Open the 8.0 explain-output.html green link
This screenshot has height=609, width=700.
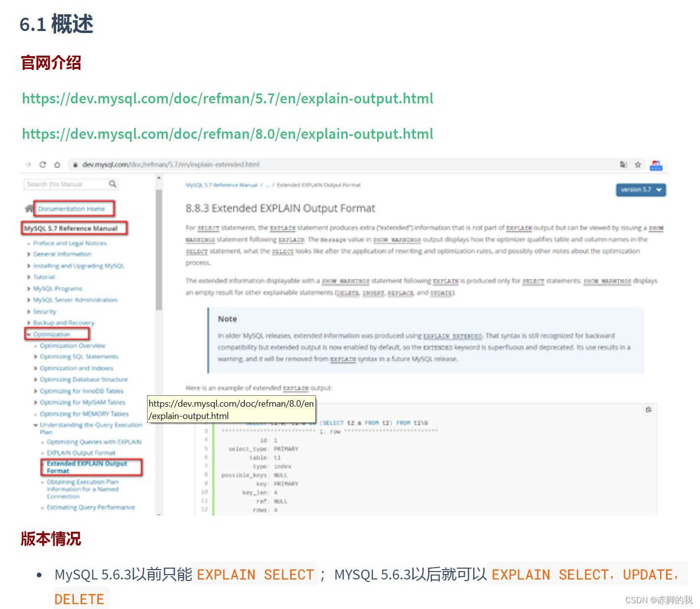(x=228, y=134)
